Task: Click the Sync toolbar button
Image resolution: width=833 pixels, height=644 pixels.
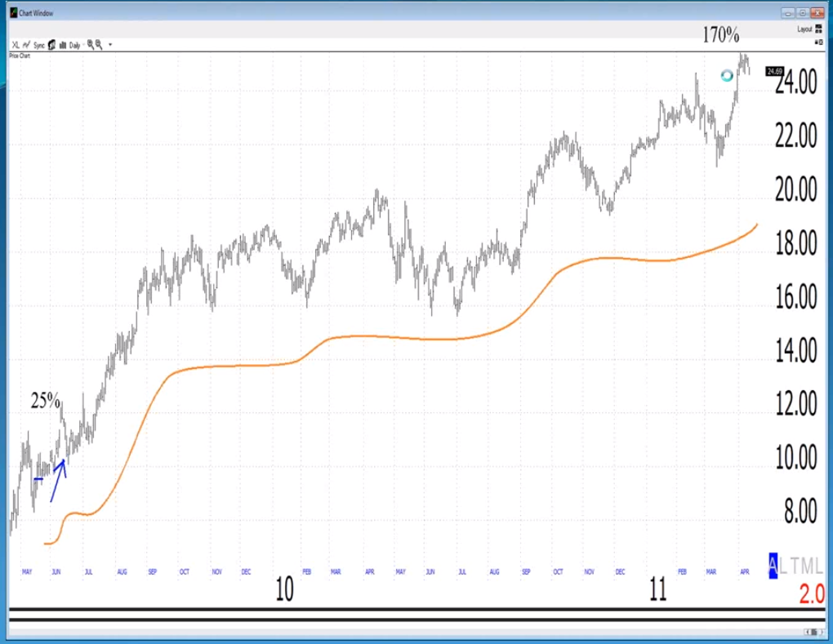Action: coord(39,45)
